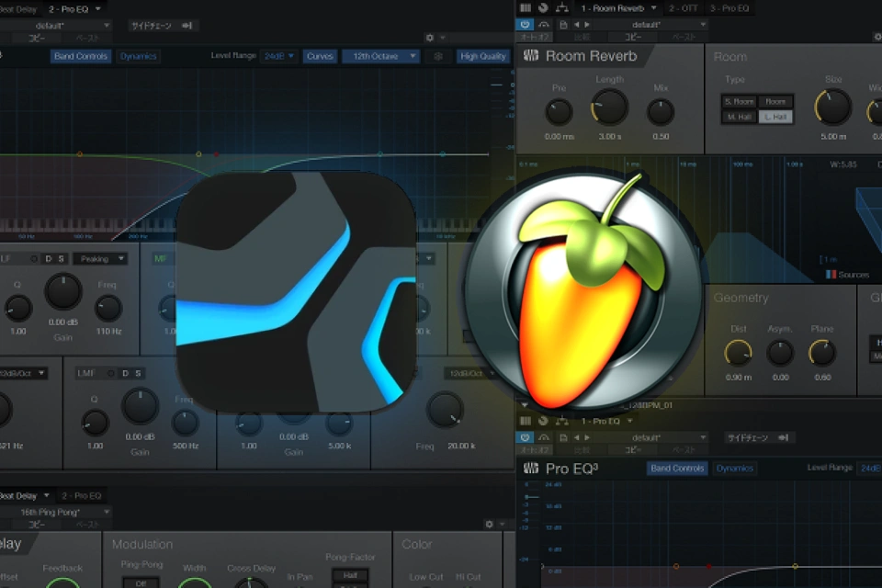This screenshot has width=882, height=588.
Task: Open the 1 - Pro EQ plugin dropdown arrow
Action: tap(630, 421)
